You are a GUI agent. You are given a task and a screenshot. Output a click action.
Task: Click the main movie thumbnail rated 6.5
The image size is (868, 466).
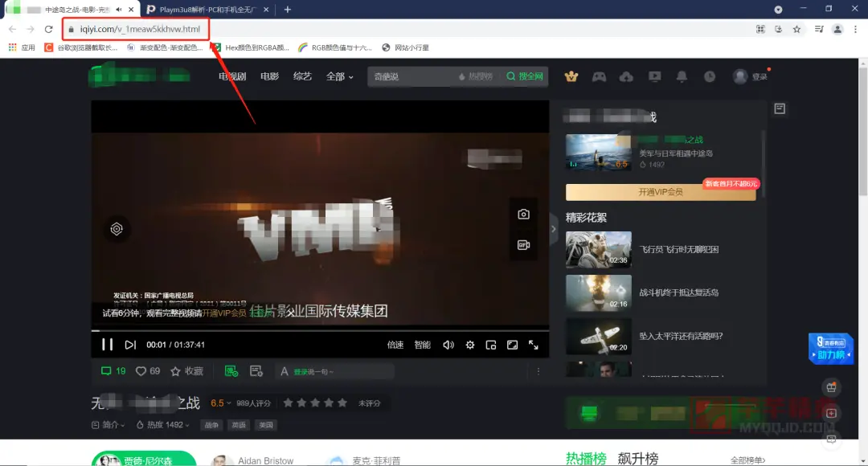coord(599,152)
